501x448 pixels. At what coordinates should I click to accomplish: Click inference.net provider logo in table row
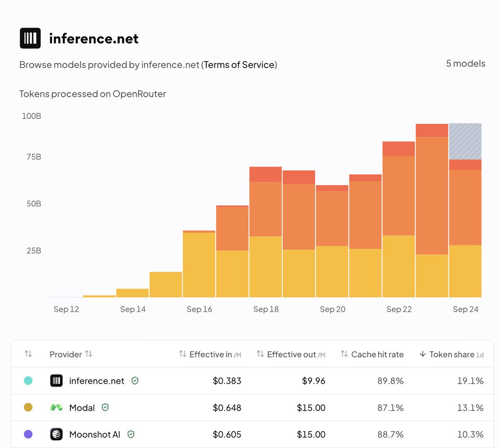pyautogui.click(x=56, y=380)
